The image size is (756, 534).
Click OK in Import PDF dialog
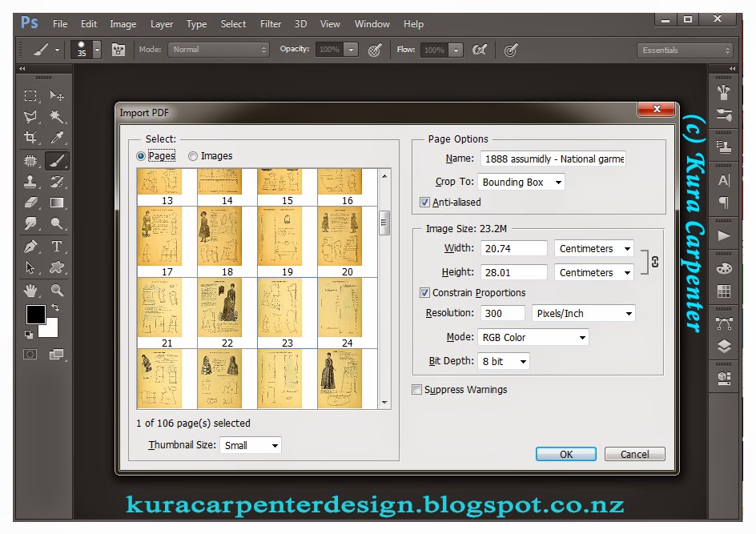click(x=566, y=454)
